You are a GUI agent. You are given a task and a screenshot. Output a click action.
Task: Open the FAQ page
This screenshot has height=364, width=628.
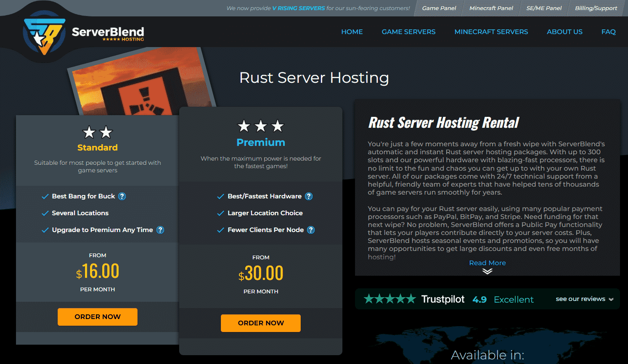click(x=609, y=32)
